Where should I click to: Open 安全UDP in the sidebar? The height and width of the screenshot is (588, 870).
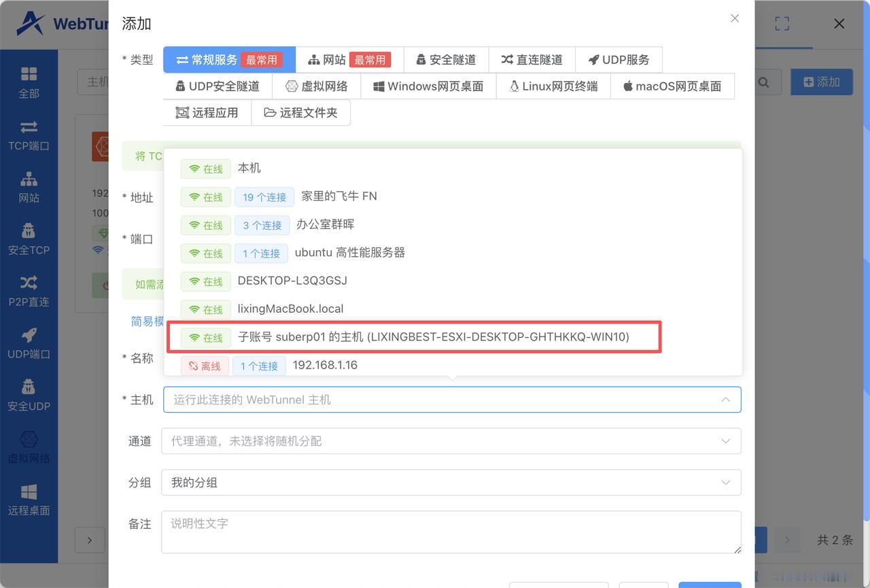(x=29, y=395)
